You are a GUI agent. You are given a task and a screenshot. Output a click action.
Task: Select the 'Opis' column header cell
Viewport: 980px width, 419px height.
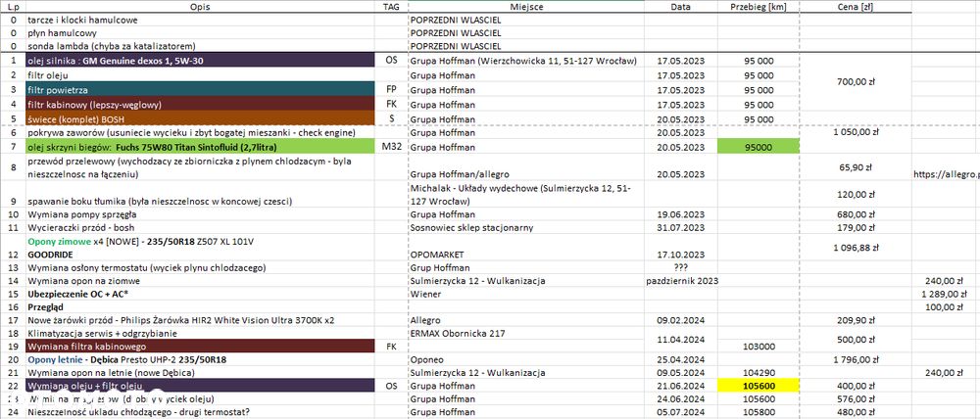point(200,6)
